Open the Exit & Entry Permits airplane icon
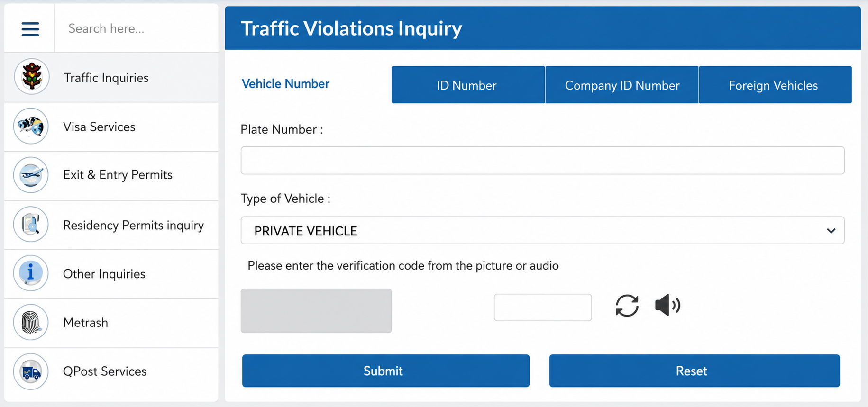868x407 pixels. (31, 175)
